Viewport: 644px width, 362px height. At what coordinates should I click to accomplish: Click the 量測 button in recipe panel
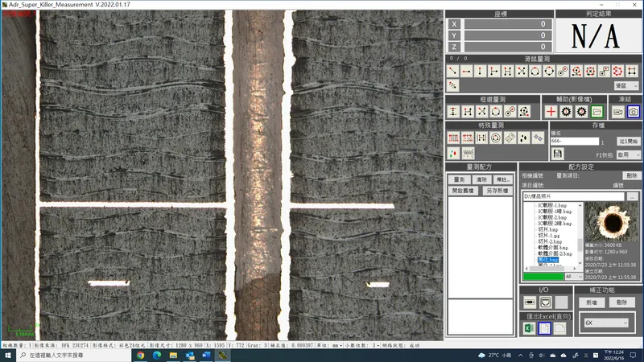click(459, 179)
